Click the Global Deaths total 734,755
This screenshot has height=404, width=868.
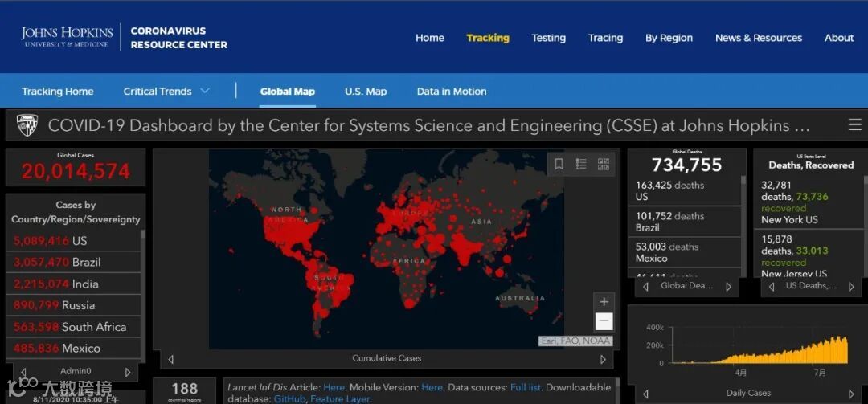coord(686,165)
